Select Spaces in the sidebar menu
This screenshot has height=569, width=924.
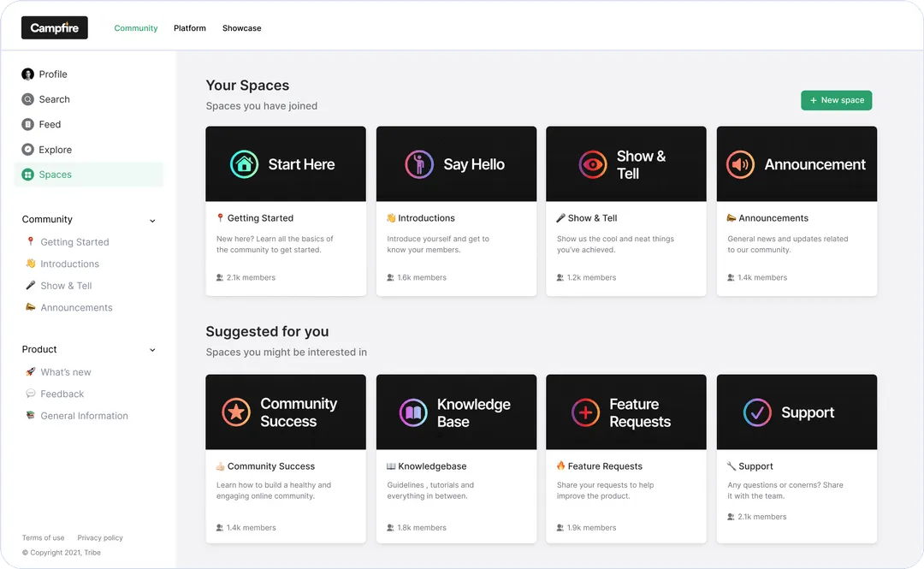point(88,175)
